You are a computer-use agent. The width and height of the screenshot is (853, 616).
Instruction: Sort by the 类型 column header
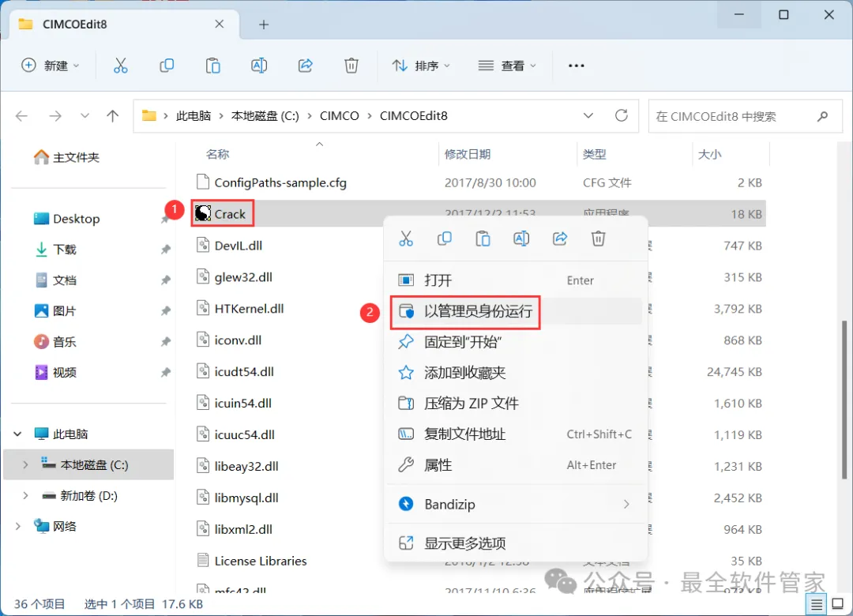coord(594,155)
